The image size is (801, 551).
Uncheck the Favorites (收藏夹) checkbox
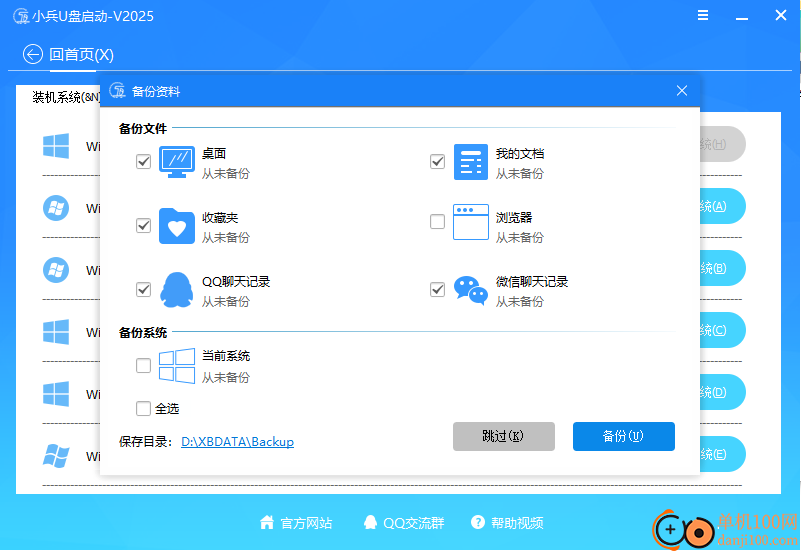pyautogui.click(x=144, y=225)
